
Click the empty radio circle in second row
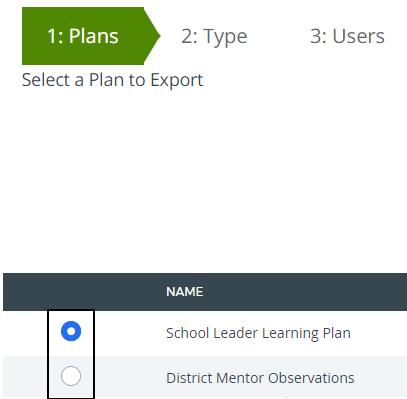(x=71, y=376)
